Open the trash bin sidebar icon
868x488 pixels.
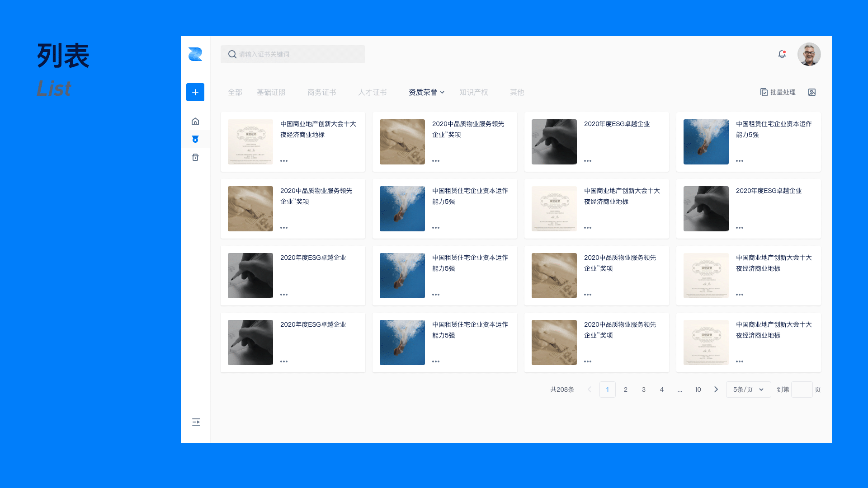[195, 157]
